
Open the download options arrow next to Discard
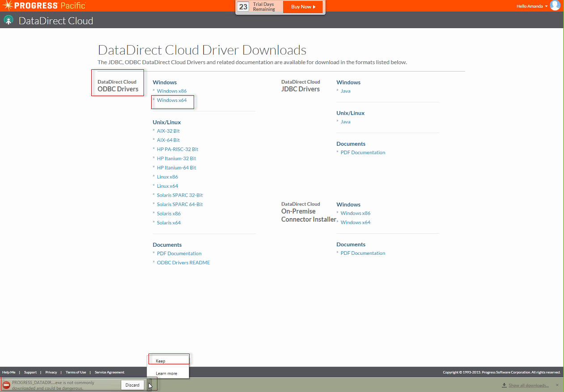point(150,385)
